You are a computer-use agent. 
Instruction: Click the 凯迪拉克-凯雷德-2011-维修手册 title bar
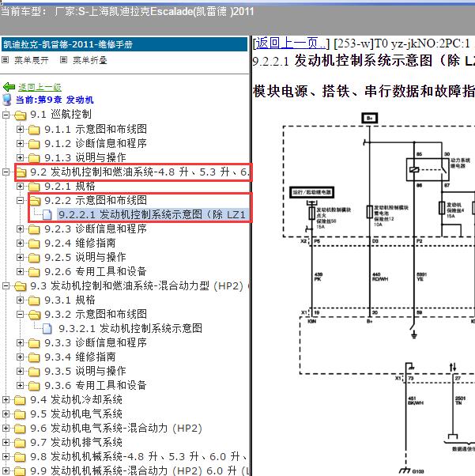pos(124,44)
